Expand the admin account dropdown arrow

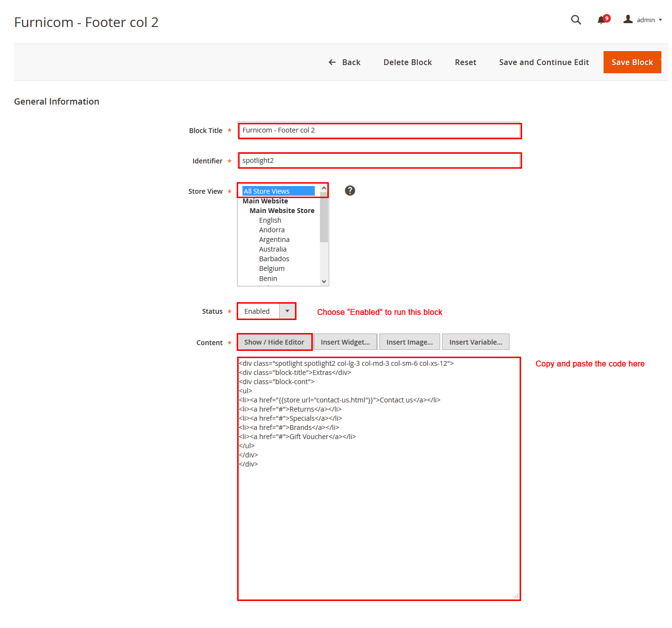(x=660, y=20)
